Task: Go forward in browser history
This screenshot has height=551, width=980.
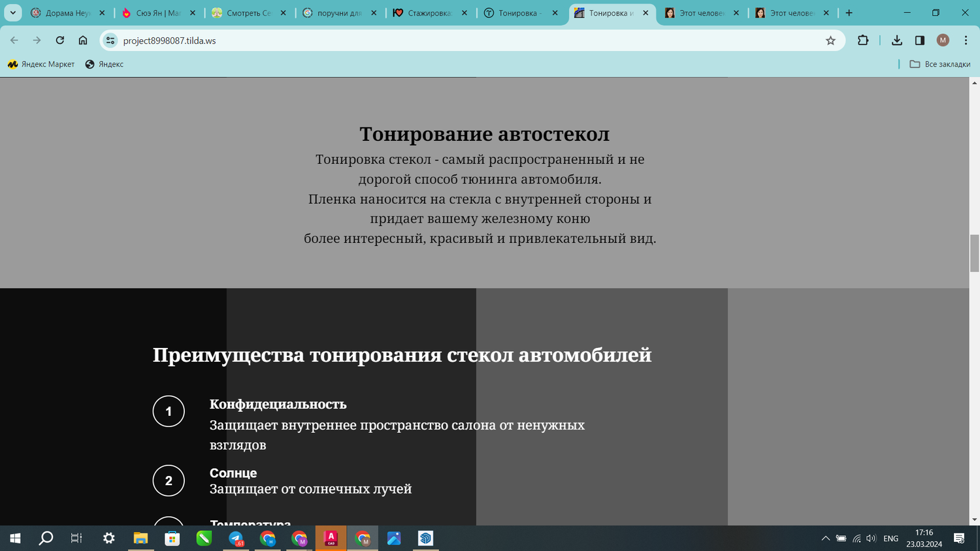Action: [x=37, y=40]
